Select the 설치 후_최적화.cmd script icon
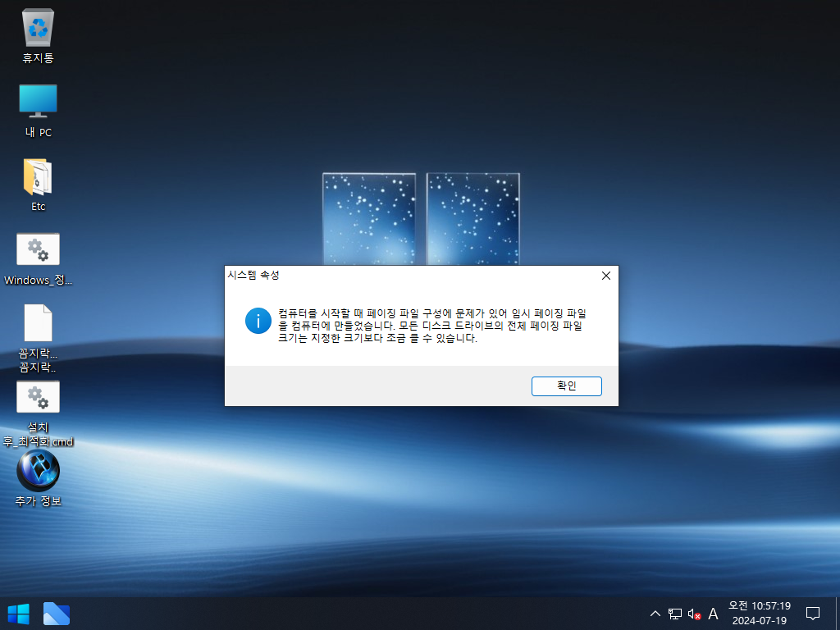Viewport: 840px width, 630px height. point(38,413)
